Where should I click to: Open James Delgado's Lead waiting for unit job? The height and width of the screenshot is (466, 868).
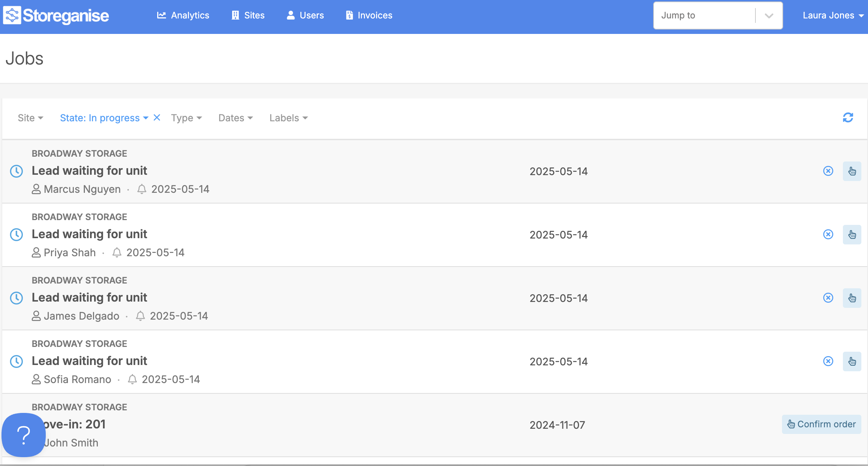tap(89, 298)
